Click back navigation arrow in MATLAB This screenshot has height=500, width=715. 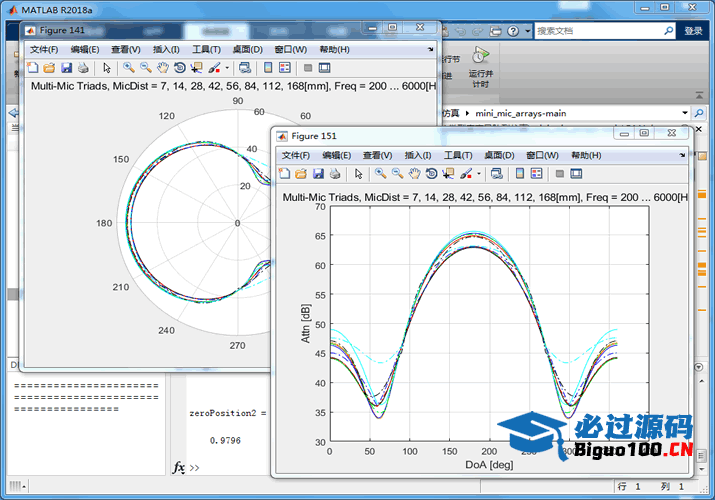coord(13,113)
